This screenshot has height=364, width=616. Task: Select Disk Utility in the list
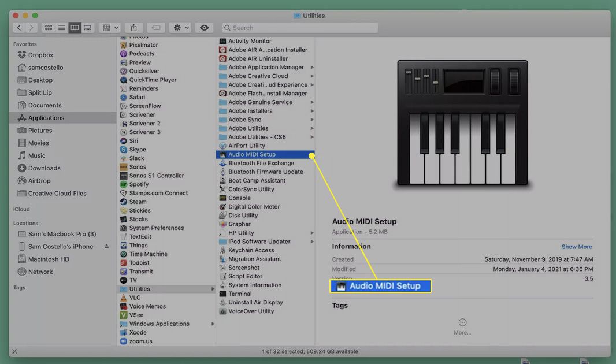243,216
